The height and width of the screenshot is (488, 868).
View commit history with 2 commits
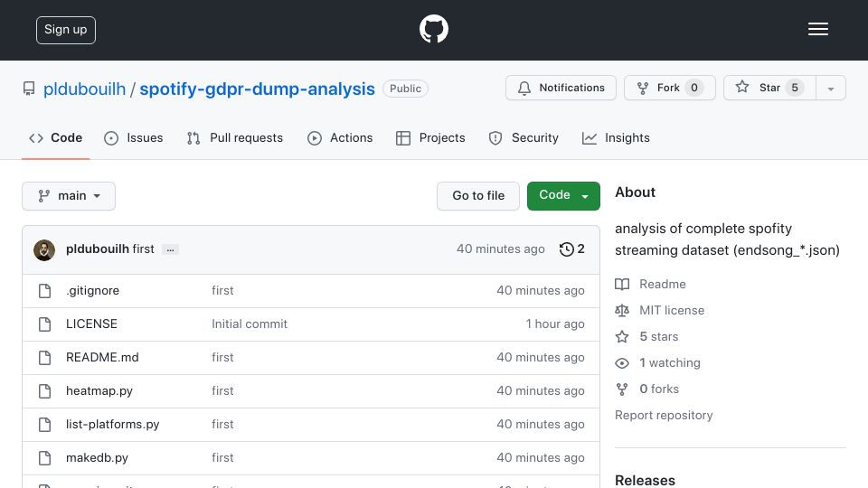click(x=571, y=249)
